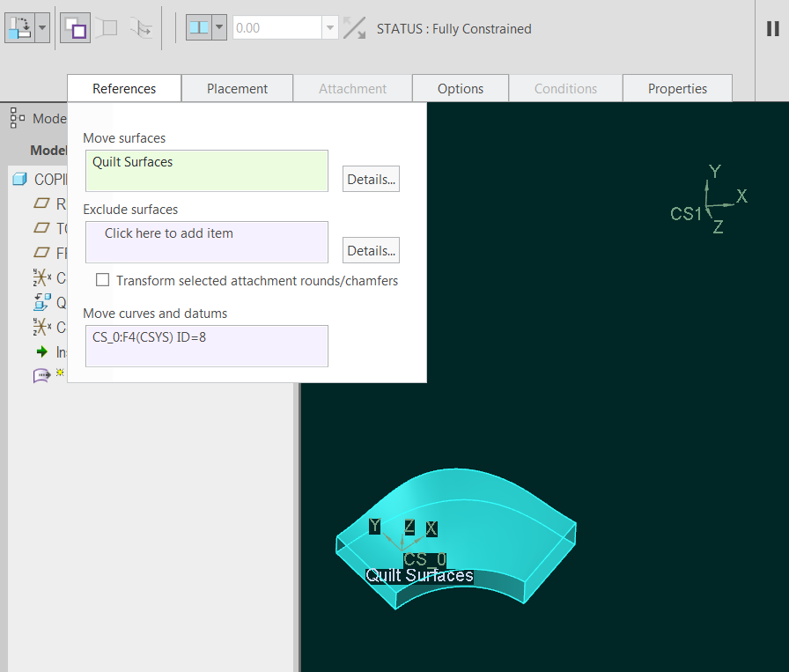This screenshot has height=672, width=789.
Task: Click the Exclude surfaces collector field
Action: 206,242
